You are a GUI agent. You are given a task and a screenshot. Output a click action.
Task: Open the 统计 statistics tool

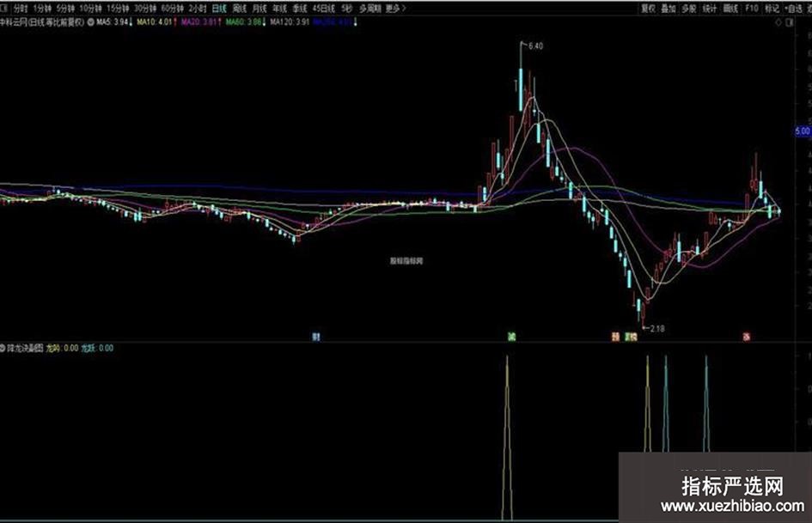710,9
